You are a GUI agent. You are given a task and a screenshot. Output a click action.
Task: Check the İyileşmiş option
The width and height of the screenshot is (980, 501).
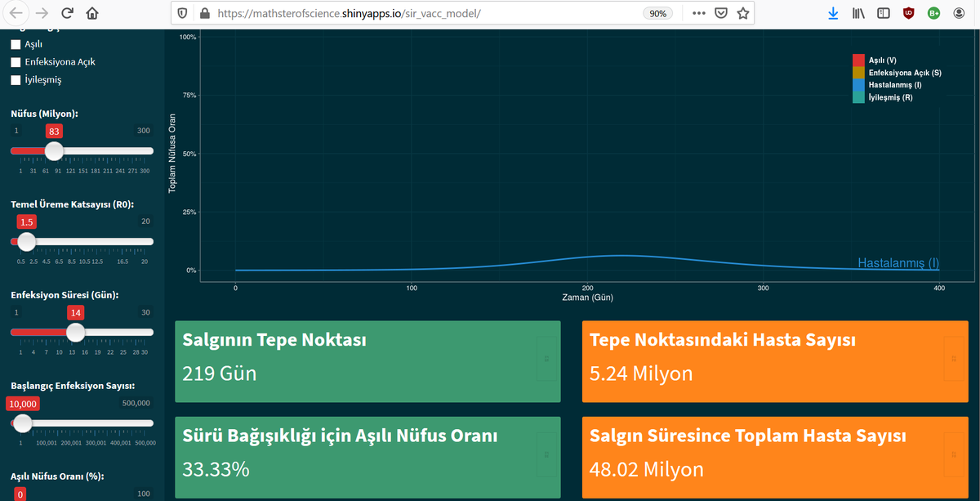click(x=14, y=79)
